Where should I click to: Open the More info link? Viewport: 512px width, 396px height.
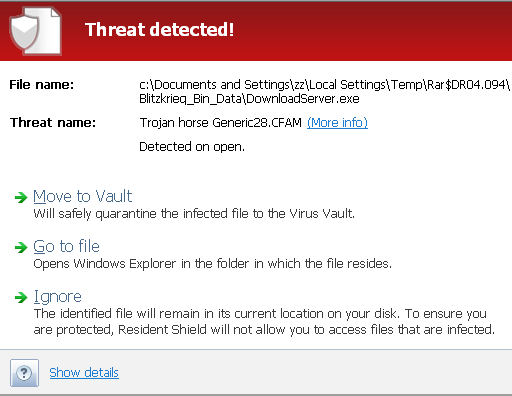pyautogui.click(x=337, y=123)
